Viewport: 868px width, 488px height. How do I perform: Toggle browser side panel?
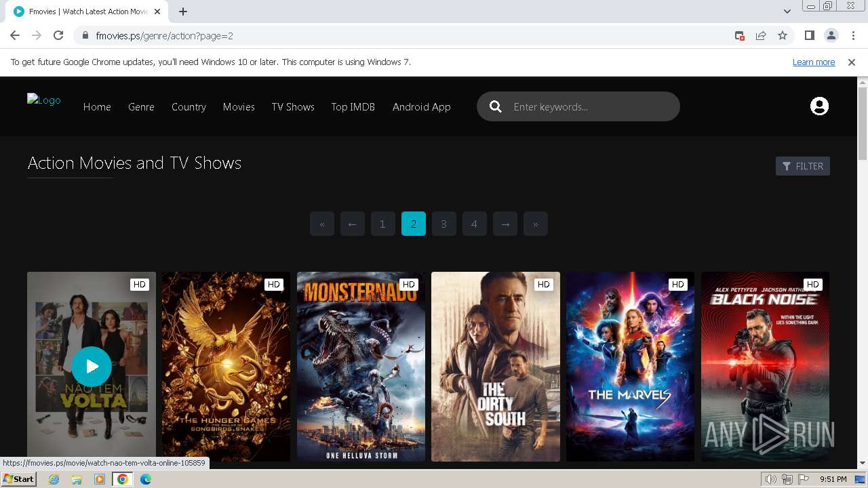[809, 35]
